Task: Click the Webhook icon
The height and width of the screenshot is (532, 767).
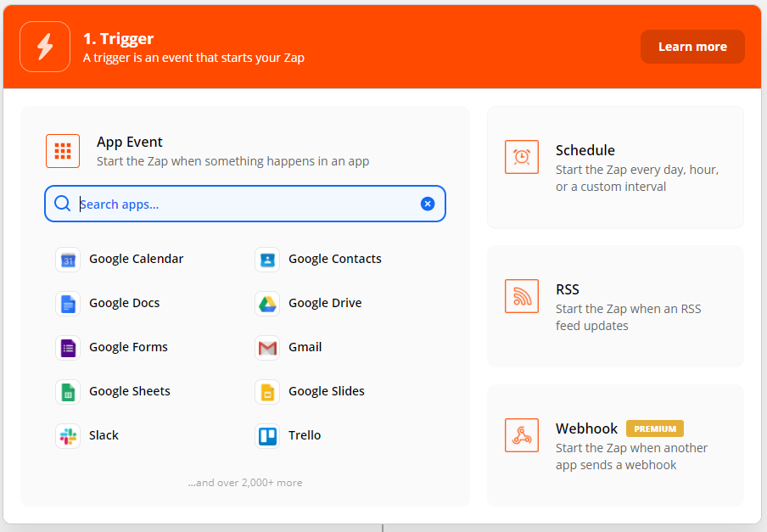Action: (522, 435)
